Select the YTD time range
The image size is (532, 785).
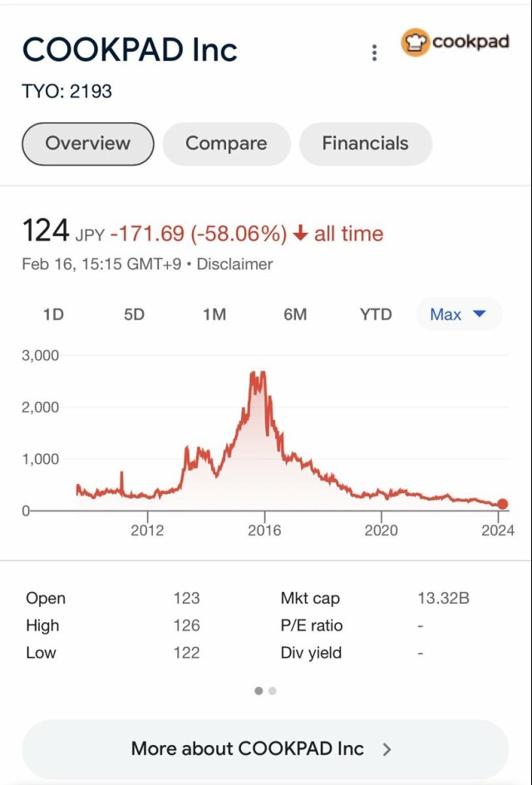tap(376, 314)
